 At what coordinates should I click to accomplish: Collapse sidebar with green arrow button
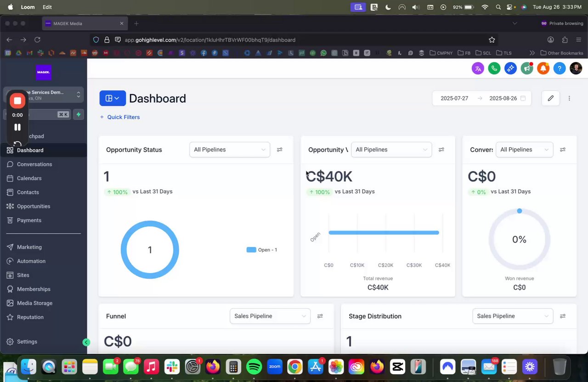tap(86, 342)
